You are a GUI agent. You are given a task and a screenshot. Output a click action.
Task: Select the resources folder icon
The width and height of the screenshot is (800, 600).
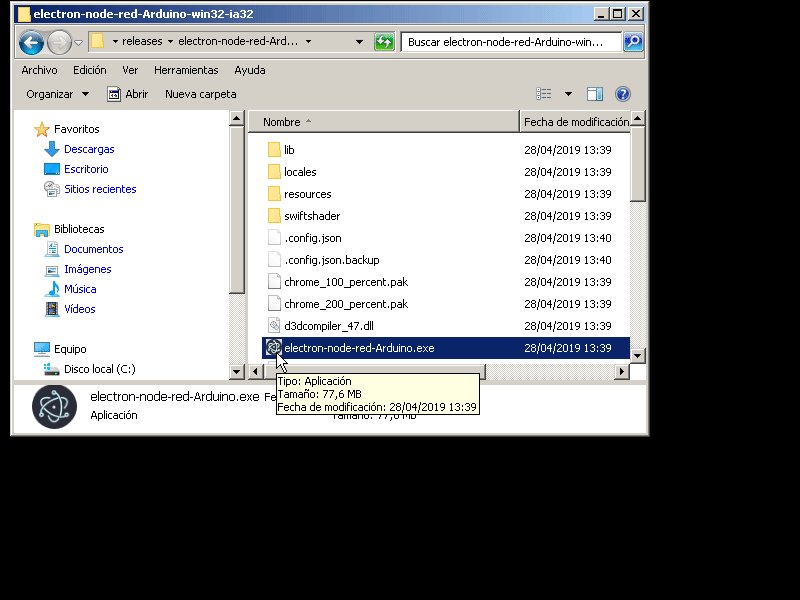[x=274, y=194]
